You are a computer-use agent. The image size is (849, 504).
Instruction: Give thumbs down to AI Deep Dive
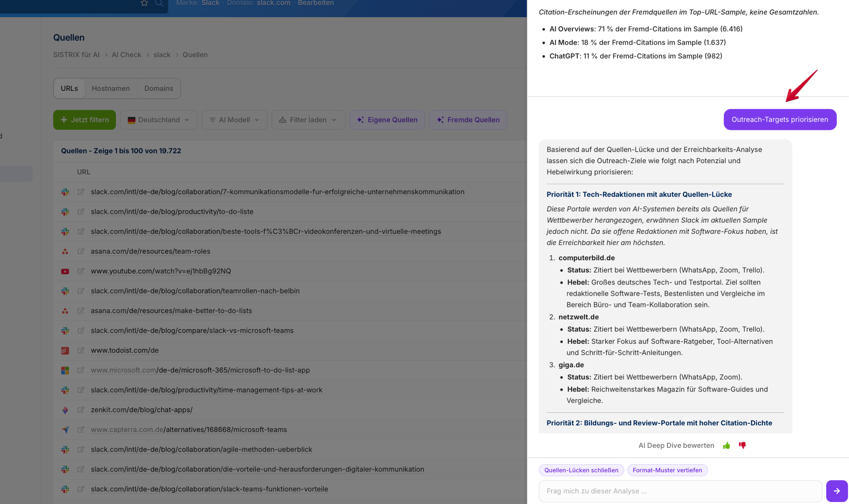pos(742,445)
